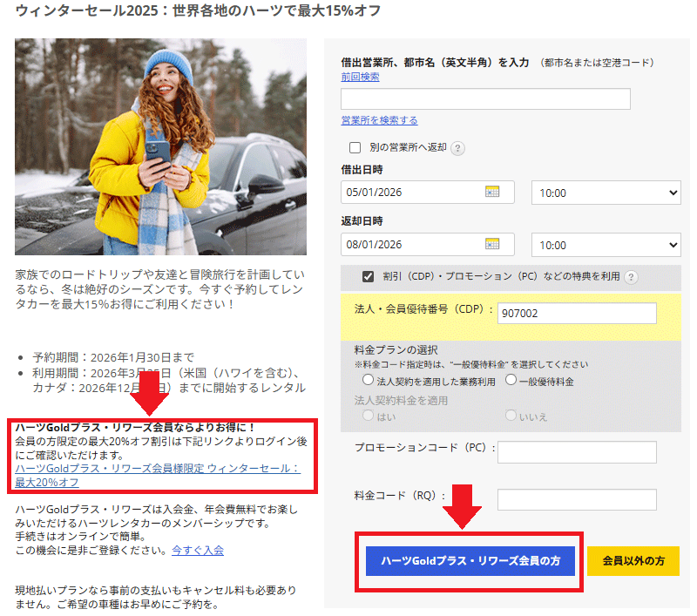Open the pickup date calendar icon
This screenshot has width=697, height=616.
pyautogui.click(x=492, y=193)
